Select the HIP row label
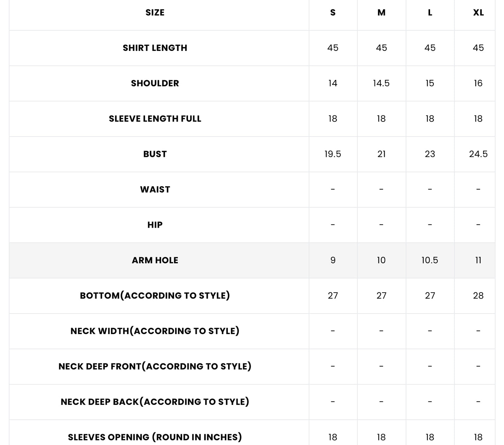Screen dimensions: 504x445 point(155,225)
